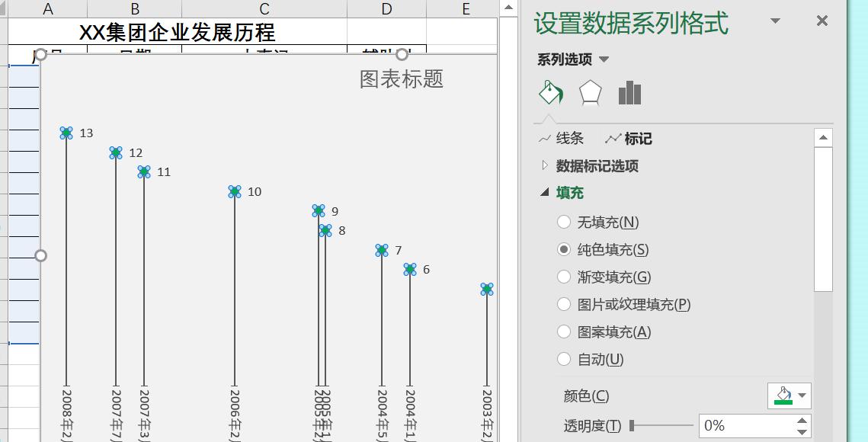
Task: Select the 图片或纹理填充(P) radio button
Action: [x=563, y=304]
